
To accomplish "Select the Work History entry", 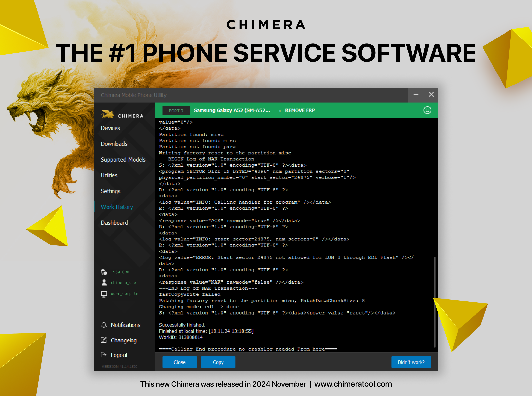I will click(x=117, y=207).
